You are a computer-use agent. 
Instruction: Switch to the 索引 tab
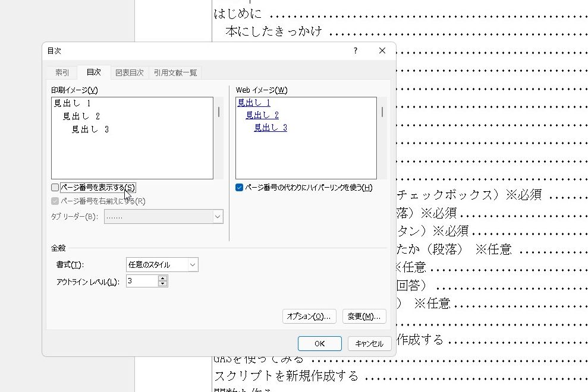coord(62,72)
